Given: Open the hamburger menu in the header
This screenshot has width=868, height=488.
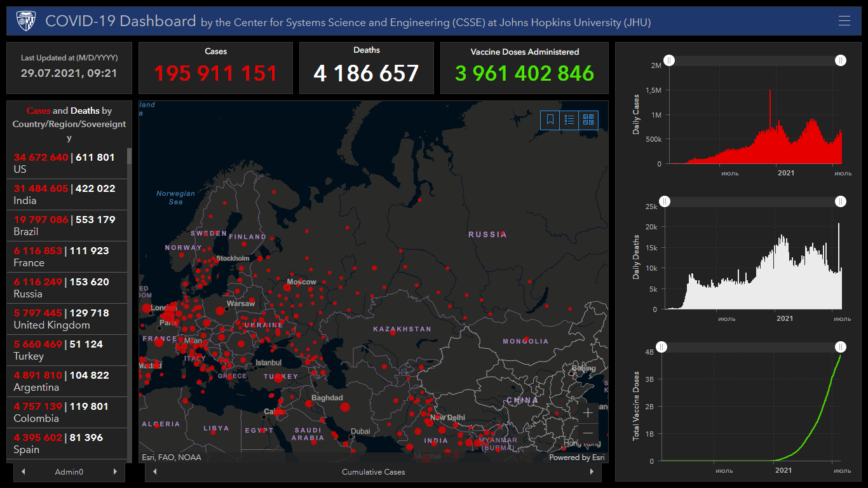Looking at the screenshot, I should 844,21.
